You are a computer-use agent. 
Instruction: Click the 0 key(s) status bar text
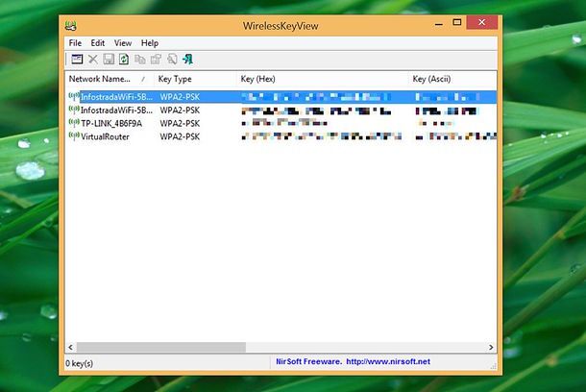tap(79, 363)
